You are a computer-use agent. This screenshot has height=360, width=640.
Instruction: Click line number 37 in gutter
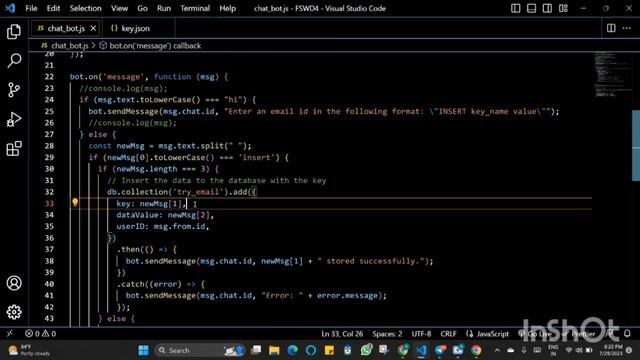pyautogui.click(x=49, y=249)
